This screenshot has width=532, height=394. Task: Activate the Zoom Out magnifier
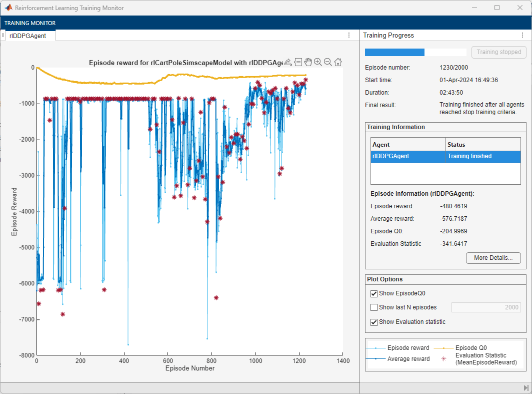coord(327,62)
